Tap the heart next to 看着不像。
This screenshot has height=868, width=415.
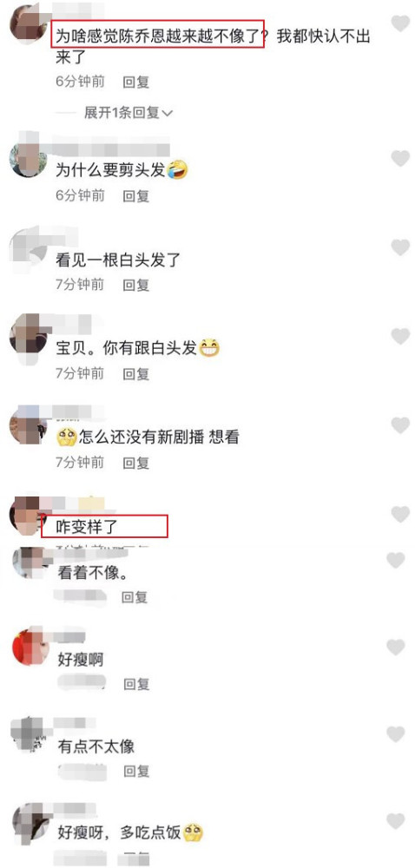click(x=396, y=560)
